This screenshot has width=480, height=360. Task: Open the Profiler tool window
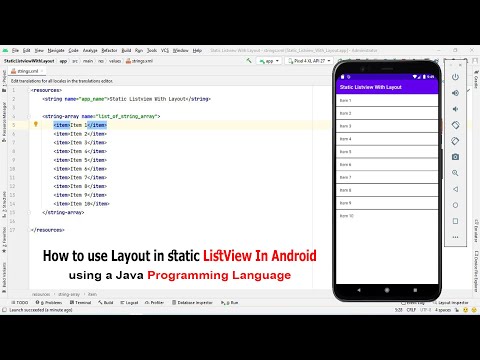pyautogui.click(x=154, y=303)
